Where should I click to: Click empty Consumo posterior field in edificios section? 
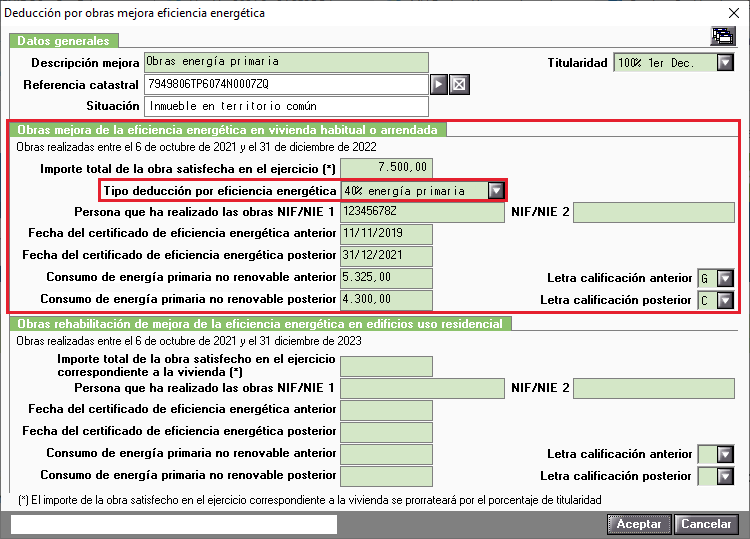point(386,476)
